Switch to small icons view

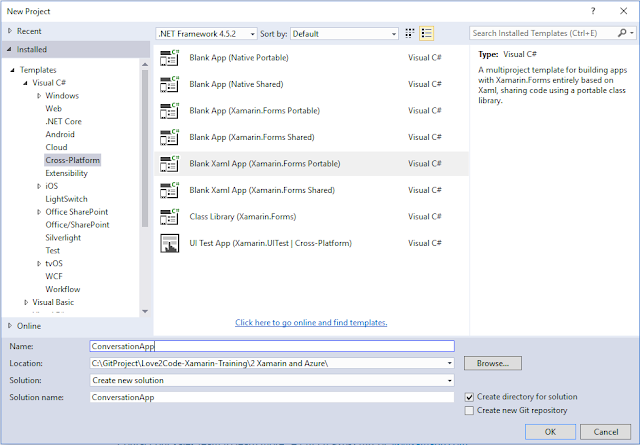point(410,33)
